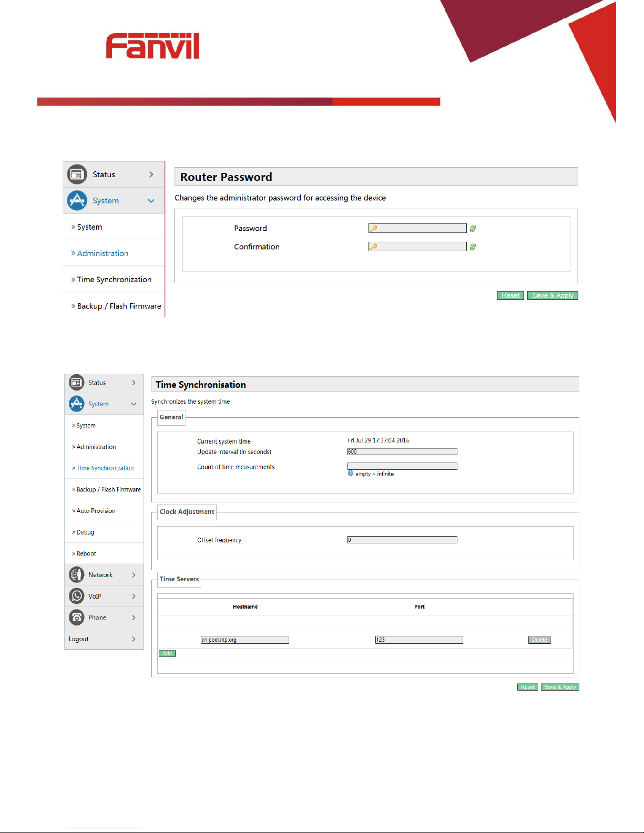Click the Logout sidebar label

(78, 639)
